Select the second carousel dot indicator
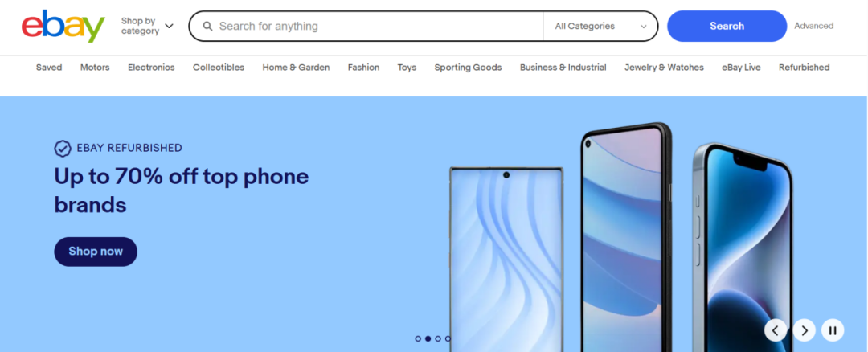 pyautogui.click(x=428, y=338)
